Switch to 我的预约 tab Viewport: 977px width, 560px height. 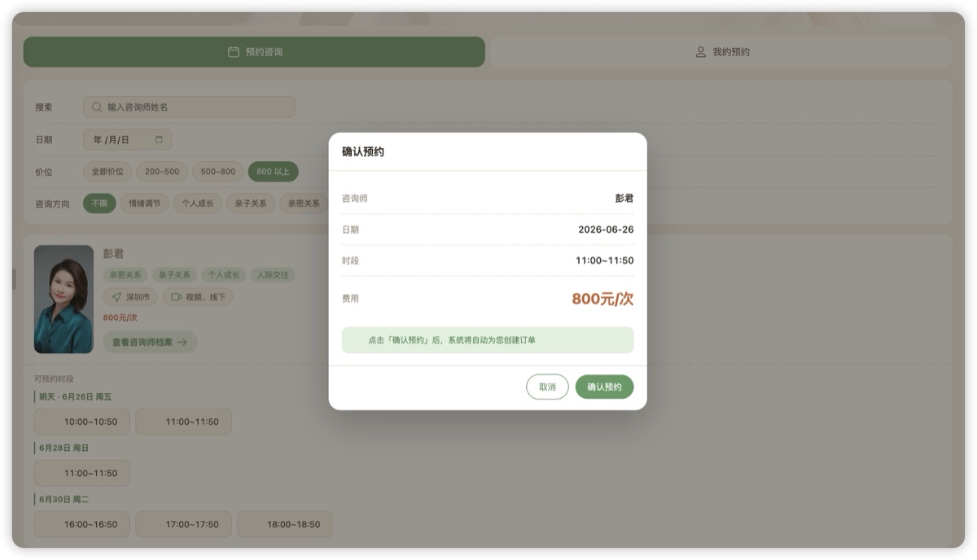click(x=722, y=52)
